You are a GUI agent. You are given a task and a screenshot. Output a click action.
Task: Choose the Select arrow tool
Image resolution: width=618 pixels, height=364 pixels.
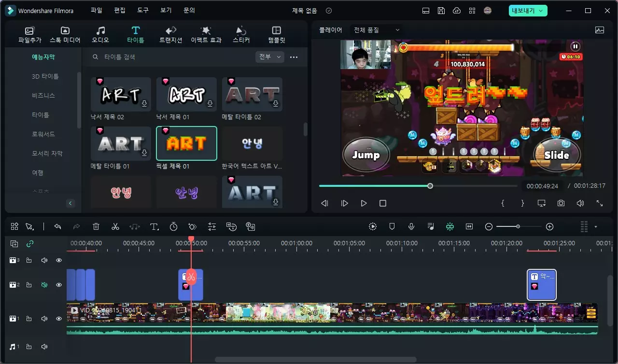29,226
